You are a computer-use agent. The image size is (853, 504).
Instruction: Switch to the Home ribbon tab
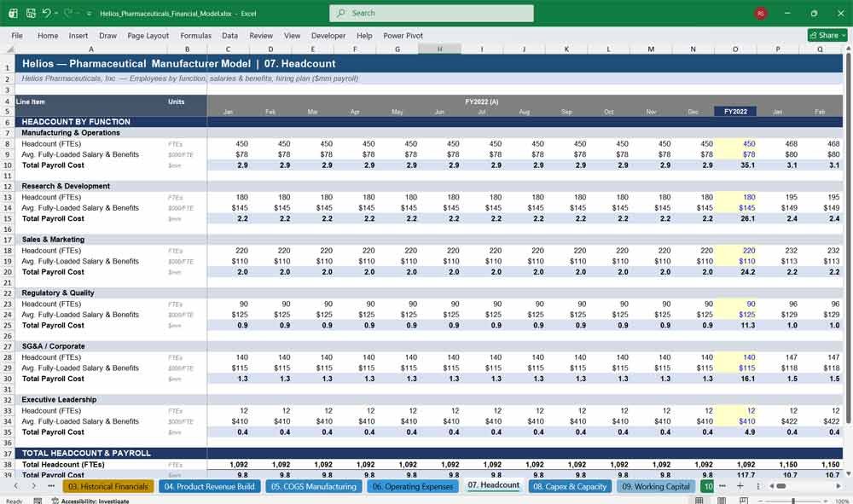coord(48,35)
